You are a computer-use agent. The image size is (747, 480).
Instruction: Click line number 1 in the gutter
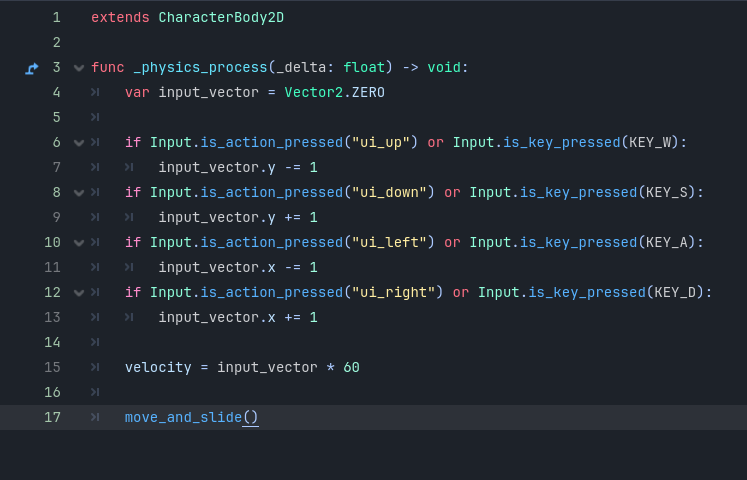(x=56, y=18)
